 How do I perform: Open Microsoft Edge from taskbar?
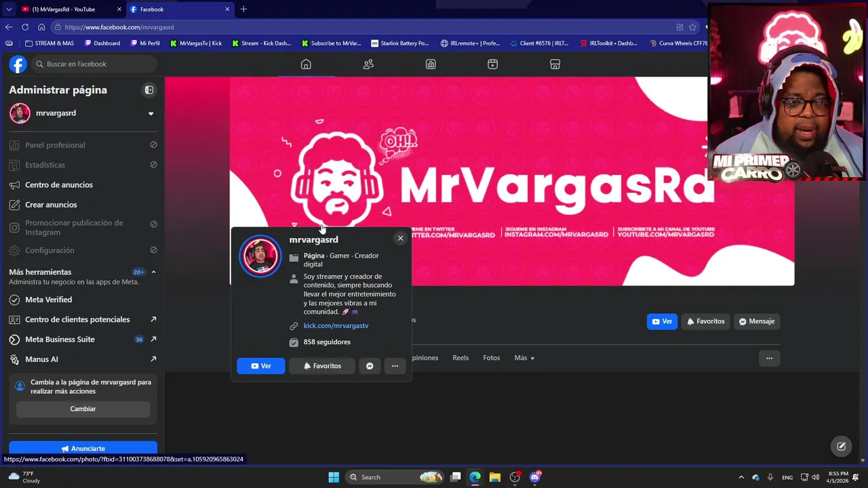coord(475,477)
